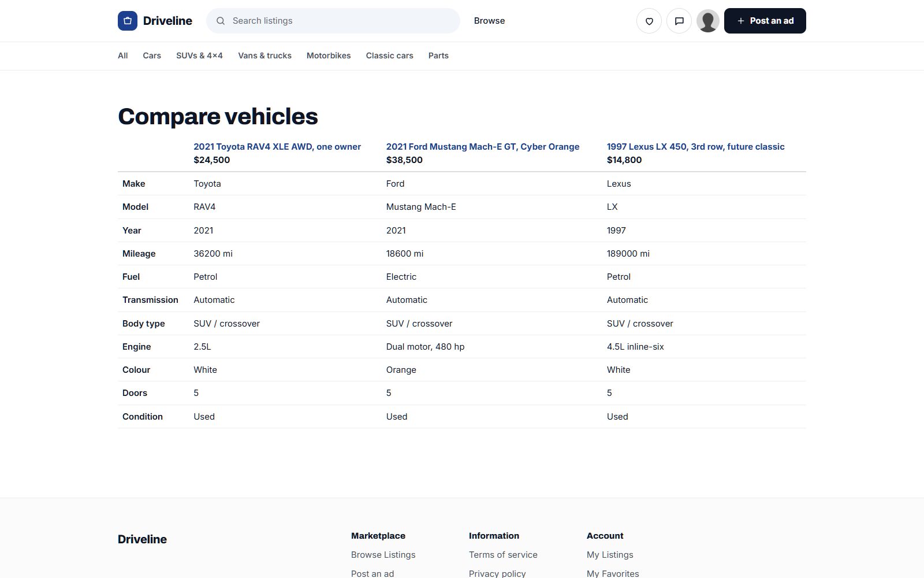924x578 pixels.
Task: Open Browse Listings in the footer
Action: (383, 555)
